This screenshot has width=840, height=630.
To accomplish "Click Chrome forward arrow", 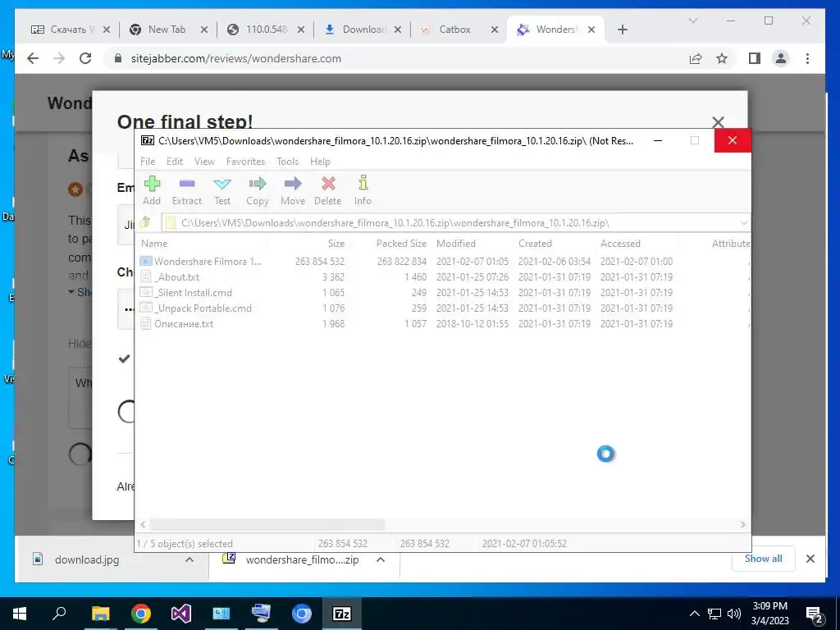I will (x=59, y=58).
